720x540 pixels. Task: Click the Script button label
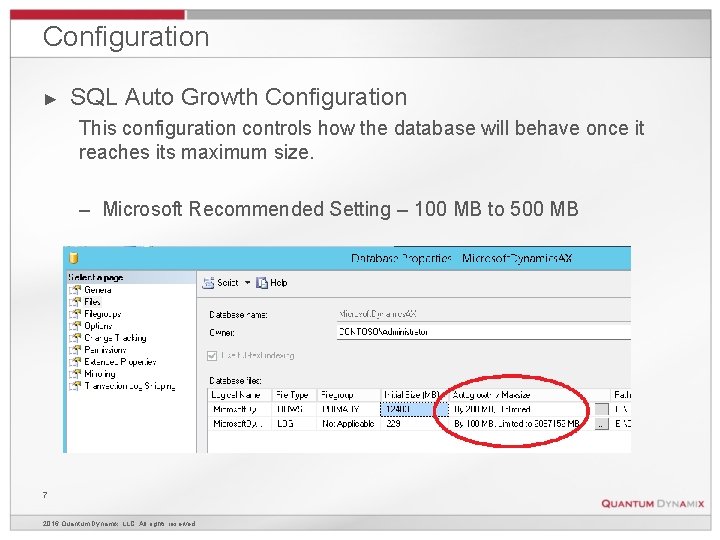[228, 283]
